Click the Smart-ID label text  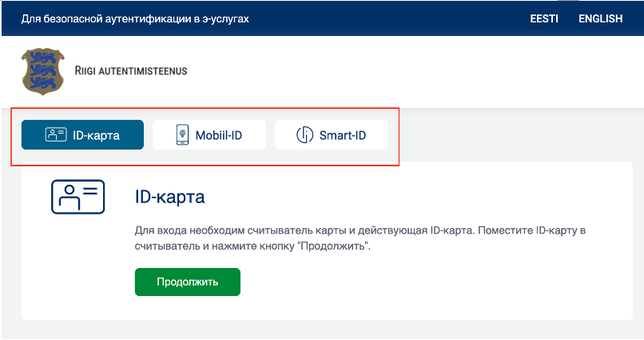343,135
